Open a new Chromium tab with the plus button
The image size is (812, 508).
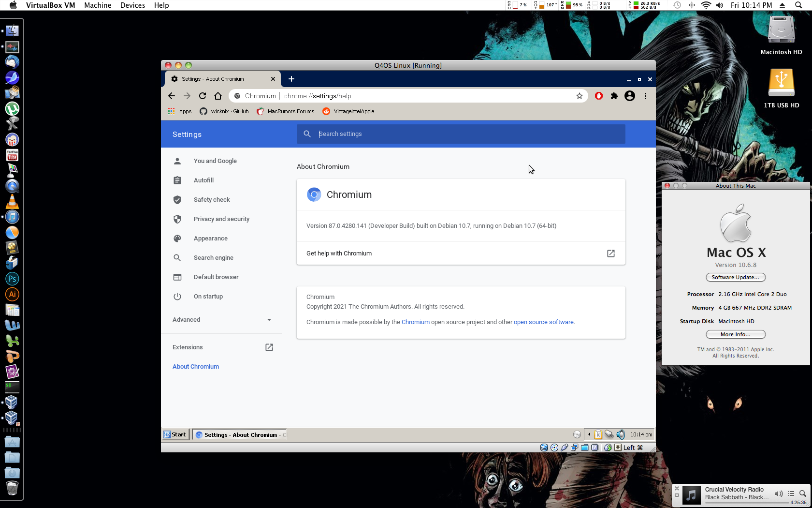pyautogui.click(x=291, y=79)
